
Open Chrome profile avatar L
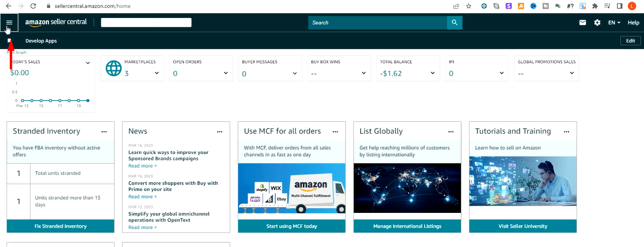(x=632, y=6)
